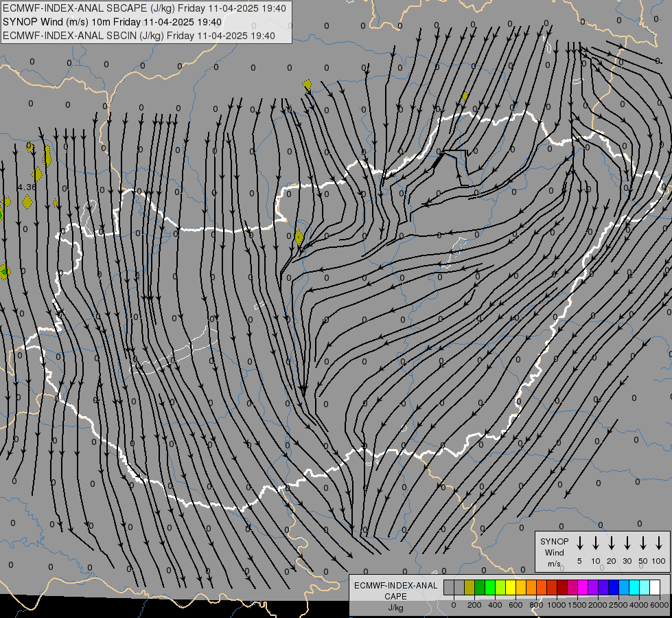Pick the dark red swatch right of 1000 tick

(562, 588)
